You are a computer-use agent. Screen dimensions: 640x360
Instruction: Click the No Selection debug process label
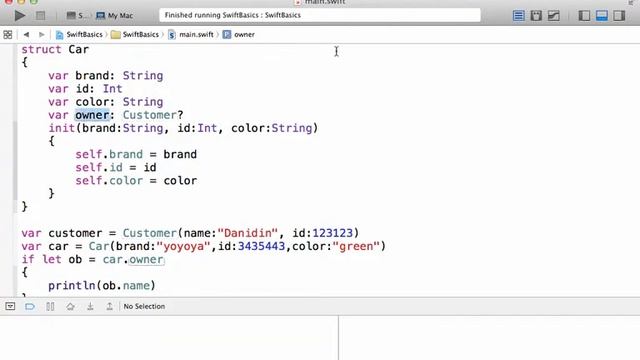point(144,306)
